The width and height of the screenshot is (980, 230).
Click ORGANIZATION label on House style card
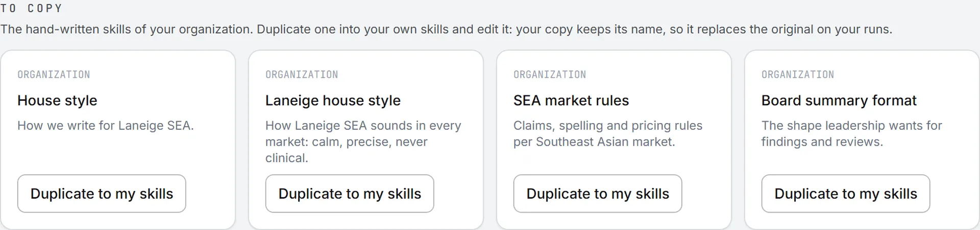click(54, 75)
